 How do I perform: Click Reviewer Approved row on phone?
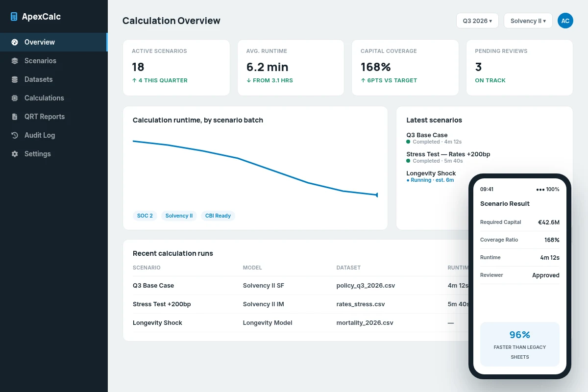pos(520,275)
